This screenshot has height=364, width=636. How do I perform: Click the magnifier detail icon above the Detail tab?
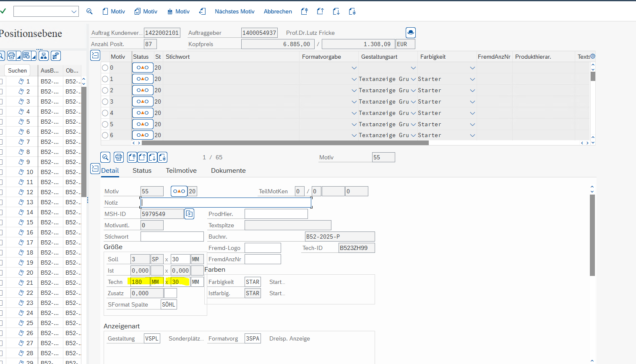(x=105, y=157)
